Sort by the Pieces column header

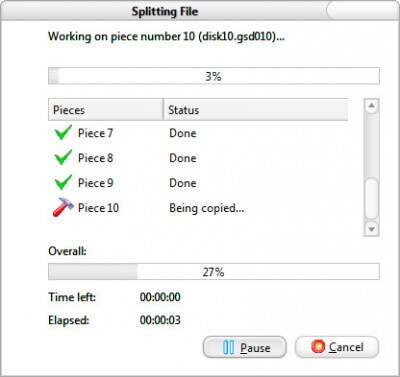(x=106, y=109)
